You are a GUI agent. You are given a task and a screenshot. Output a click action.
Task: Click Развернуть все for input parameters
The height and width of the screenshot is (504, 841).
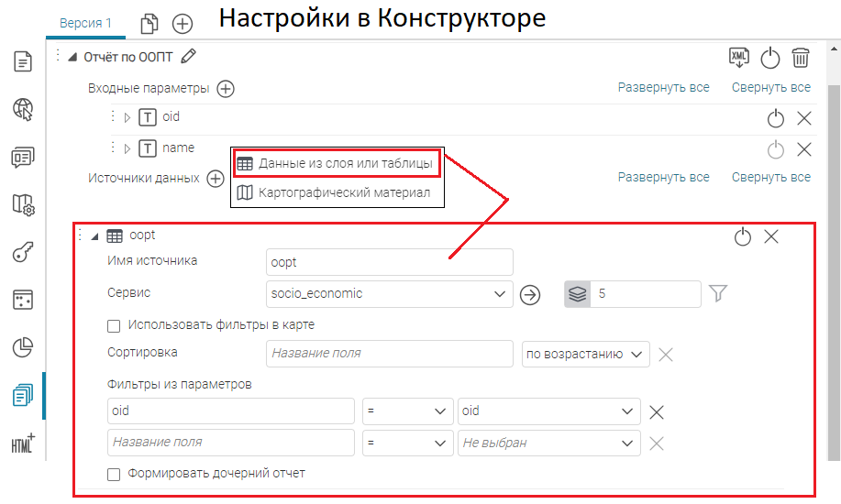663,88
